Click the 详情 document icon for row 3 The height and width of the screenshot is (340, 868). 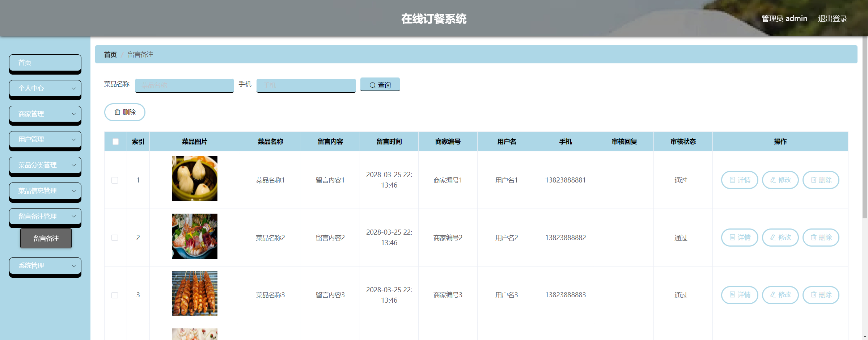coord(732,295)
